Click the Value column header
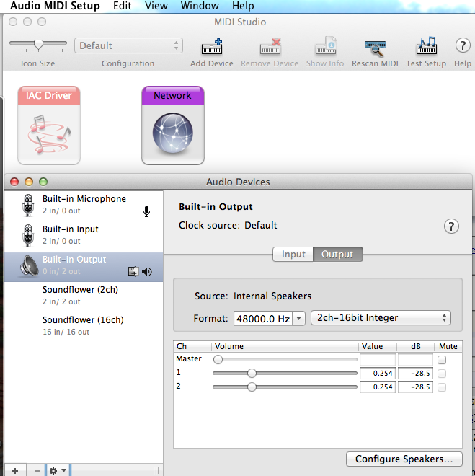This screenshot has width=475, height=476. (378, 346)
